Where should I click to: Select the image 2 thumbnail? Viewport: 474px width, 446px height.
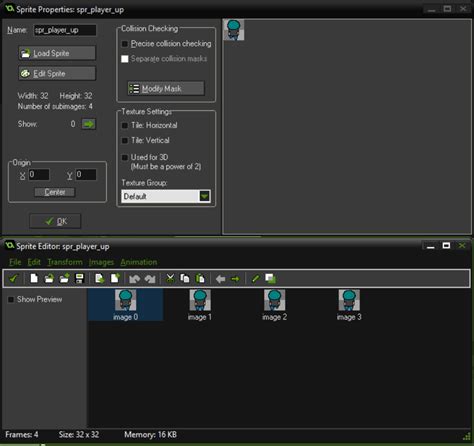point(274,305)
